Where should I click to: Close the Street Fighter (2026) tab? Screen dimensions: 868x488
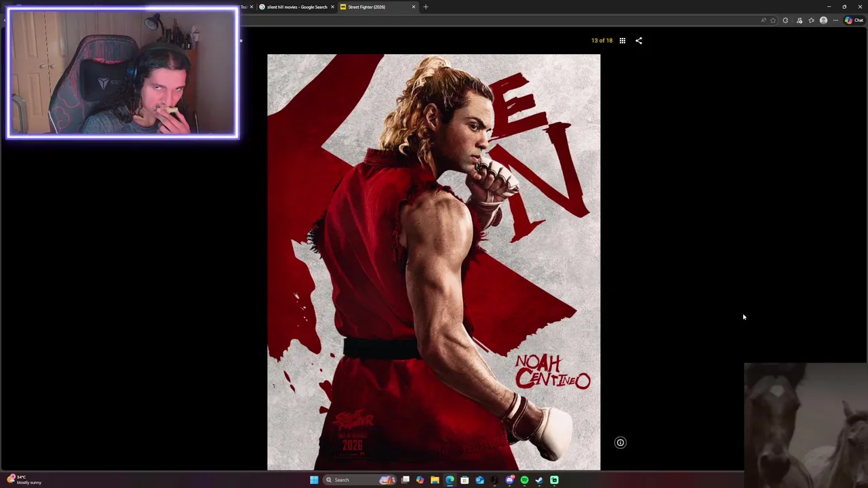coord(413,7)
